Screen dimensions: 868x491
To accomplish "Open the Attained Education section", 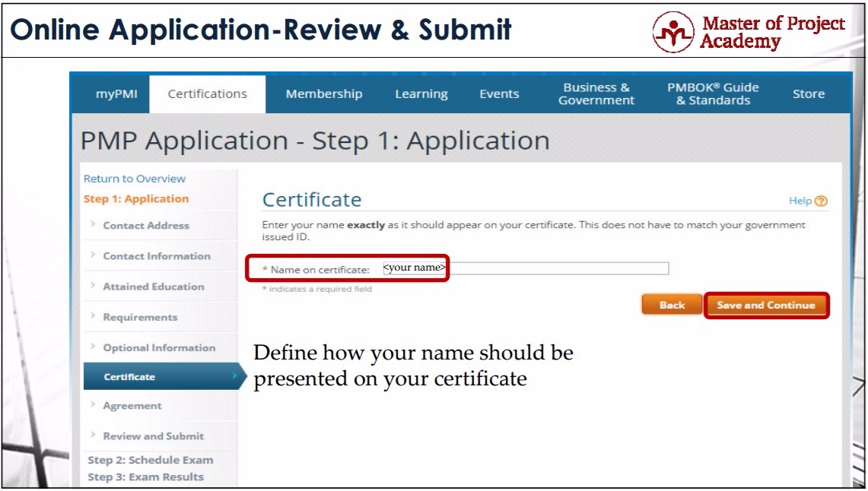I will [x=154, y=287].
